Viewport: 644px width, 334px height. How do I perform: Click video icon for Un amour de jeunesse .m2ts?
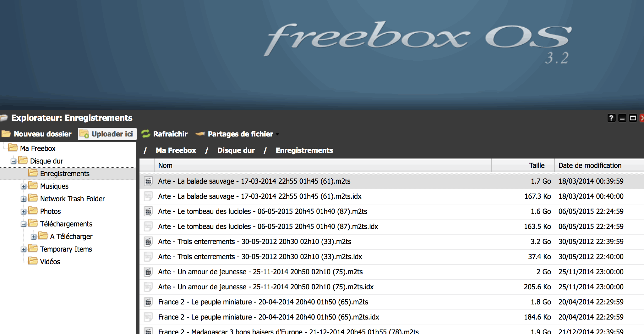[148, 272]
